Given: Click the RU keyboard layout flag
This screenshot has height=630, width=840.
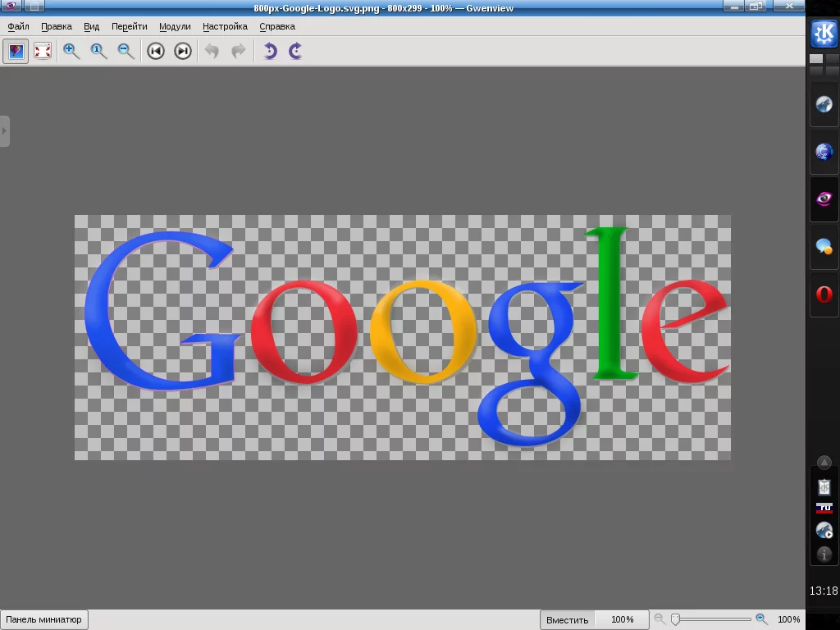Looking at the screenshot, I should (824, 508).
